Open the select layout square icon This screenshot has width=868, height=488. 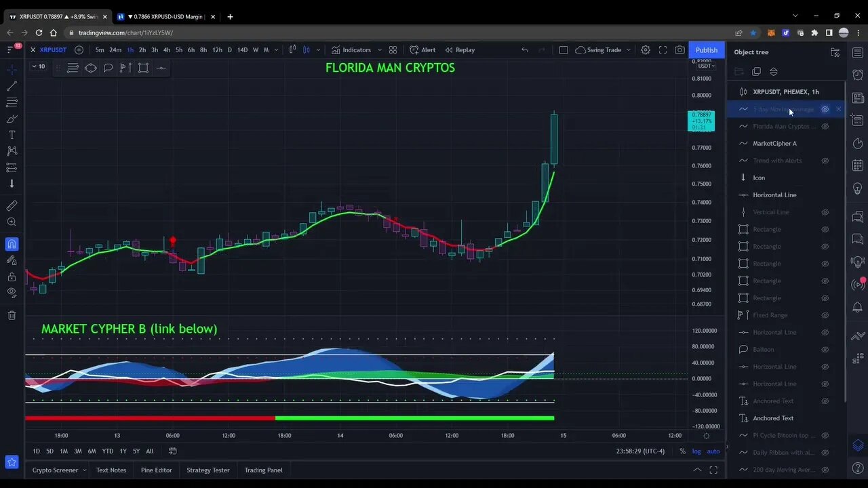point(563,49)
